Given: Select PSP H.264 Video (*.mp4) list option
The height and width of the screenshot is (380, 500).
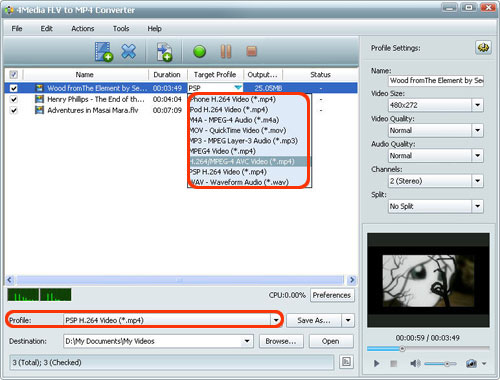Looking at the screenshot, I should pos(248,172).
